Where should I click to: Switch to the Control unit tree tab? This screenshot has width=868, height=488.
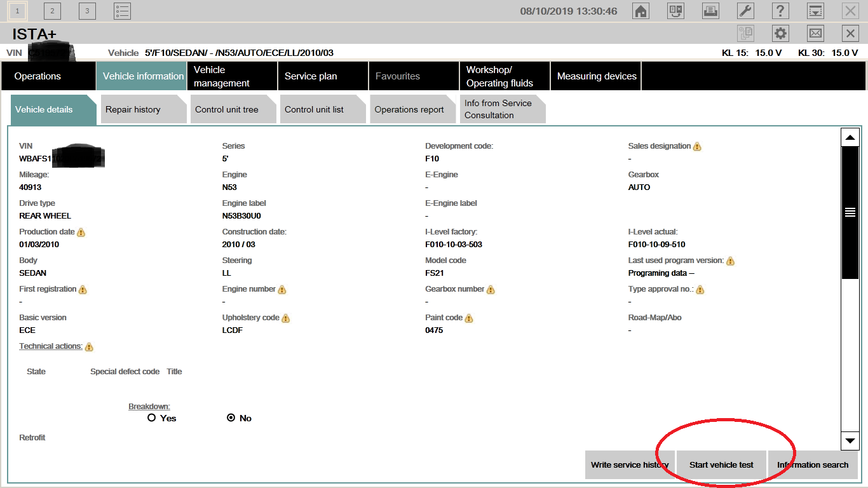pos(227,110)
